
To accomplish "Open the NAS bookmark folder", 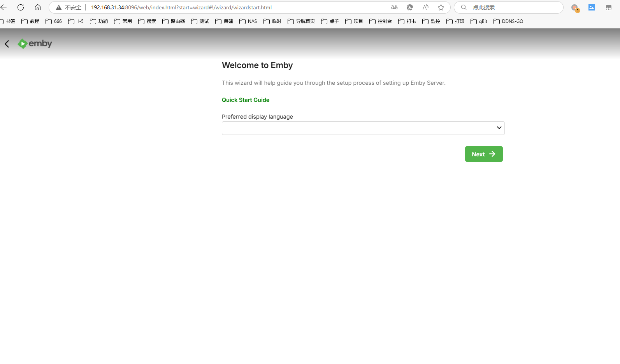I will tap(248, 21).
